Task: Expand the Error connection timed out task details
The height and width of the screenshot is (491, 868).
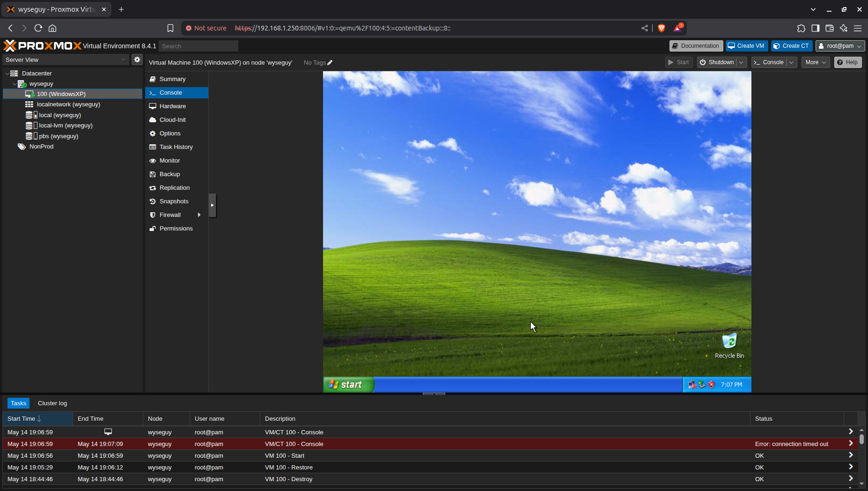Action: (851, 443)
